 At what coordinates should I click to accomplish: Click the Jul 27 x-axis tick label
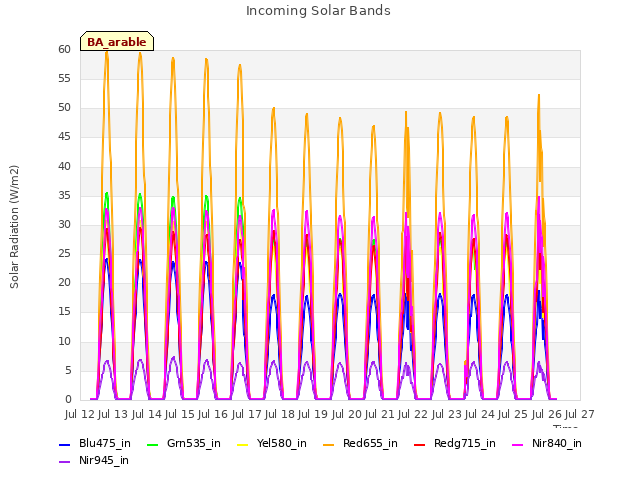(x=579, y=414)
